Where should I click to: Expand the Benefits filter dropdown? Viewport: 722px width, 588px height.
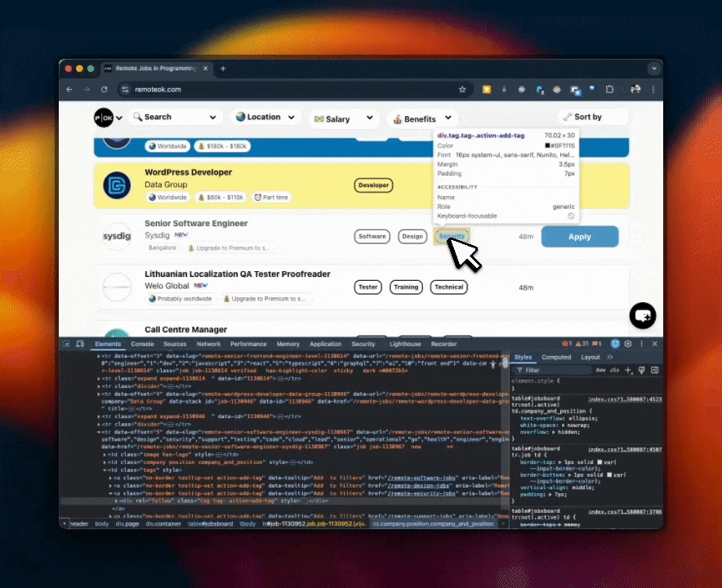click(421, 118)
